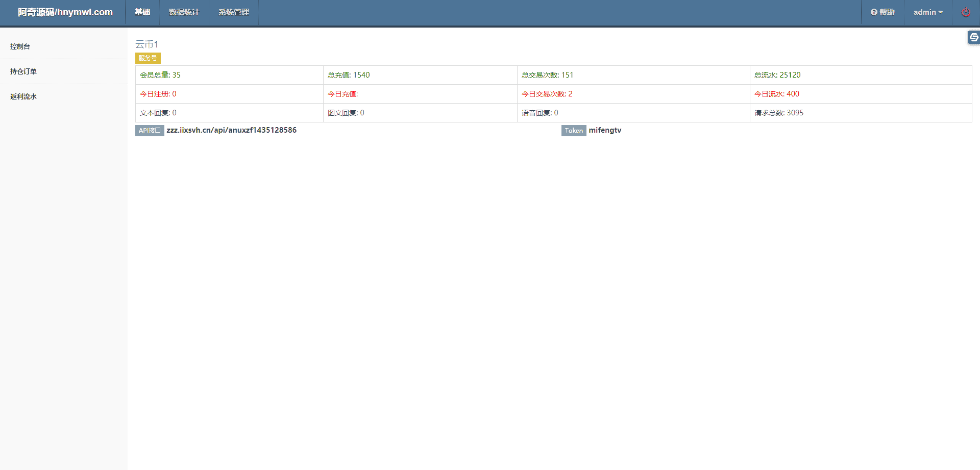Screen dimensions: 980x470
Task: Open 持仓订单 in the sidebar
Action: pyautogui.click(x=23, y=71)
